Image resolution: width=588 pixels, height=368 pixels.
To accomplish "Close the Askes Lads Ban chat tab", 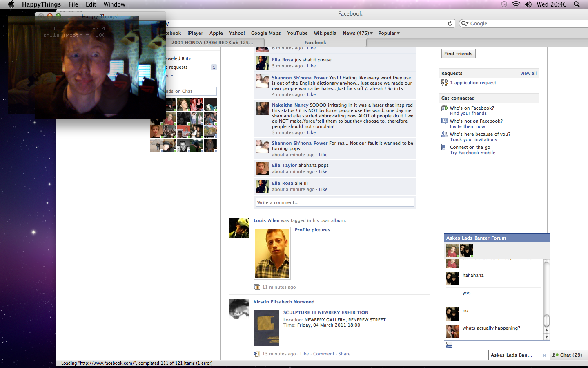I will coord(544,355).
